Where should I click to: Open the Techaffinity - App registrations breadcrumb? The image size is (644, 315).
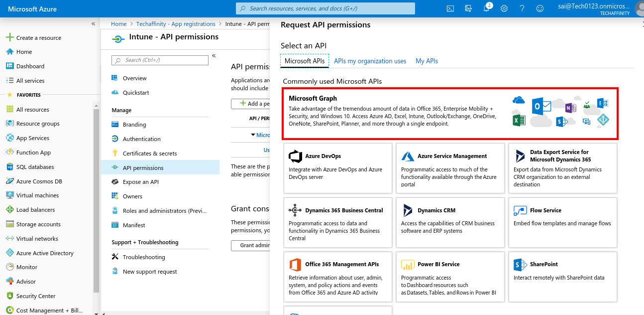[175, 23]
